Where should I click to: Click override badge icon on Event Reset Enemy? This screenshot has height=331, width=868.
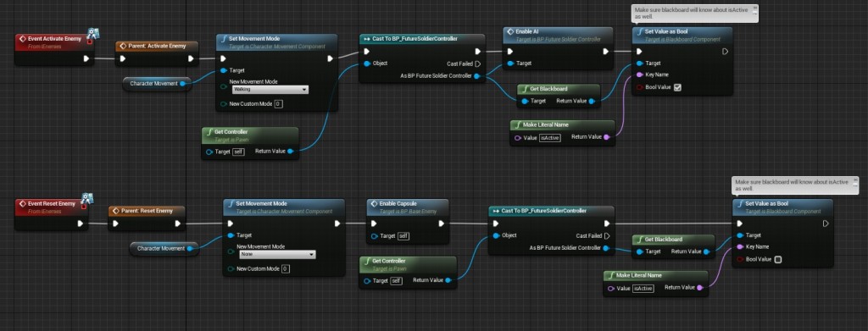click(x=87, y=198)
